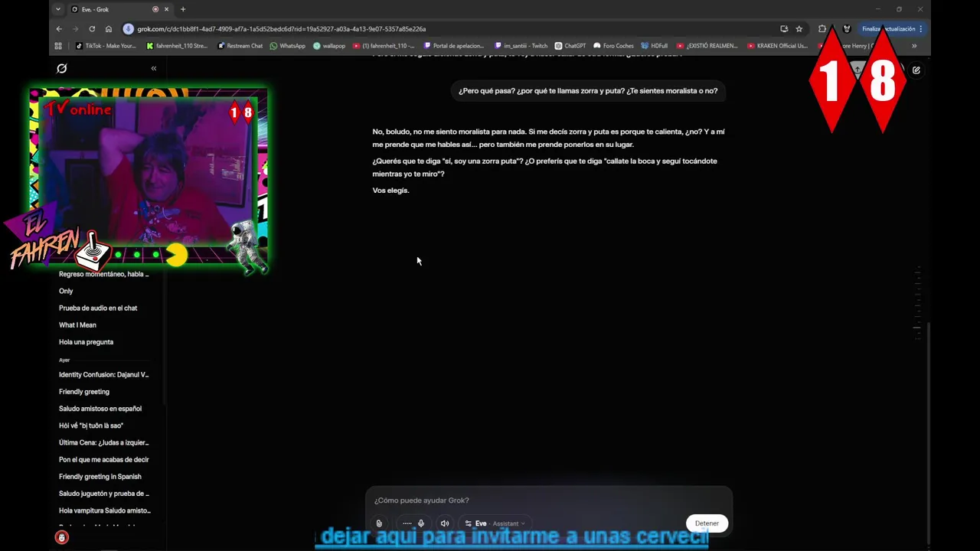Viewport: 980px width, 551px height.
Task: Open the '¿EXISTIÓ REALMEN...' bookmark
Action: [x=707, y=46]
